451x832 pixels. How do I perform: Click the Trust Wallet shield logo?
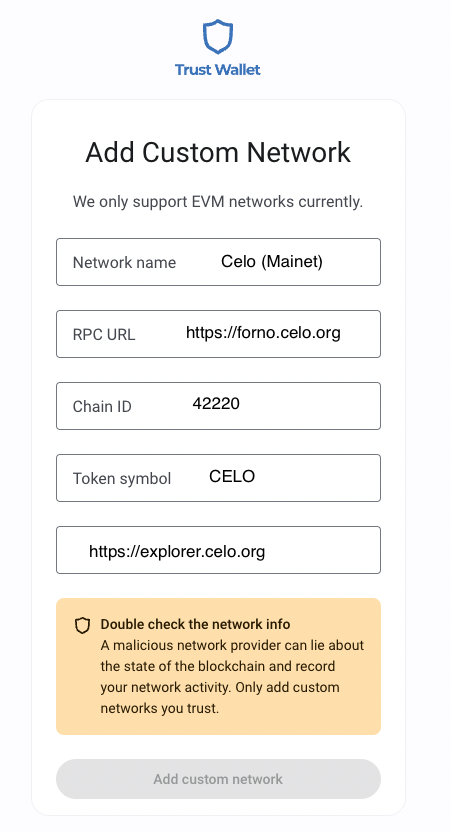[x=218, y=37]
